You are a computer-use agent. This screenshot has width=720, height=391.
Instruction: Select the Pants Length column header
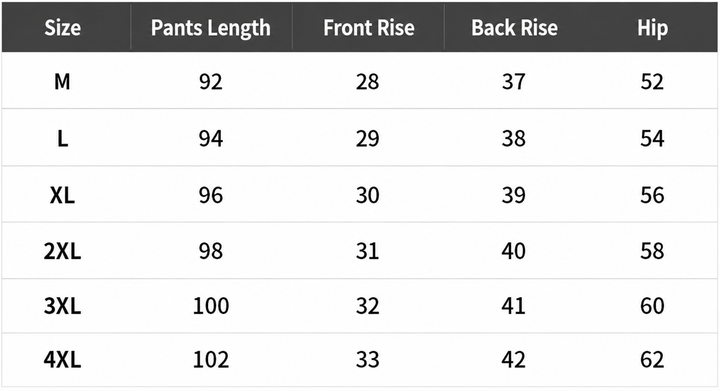(x=211, y=28)
